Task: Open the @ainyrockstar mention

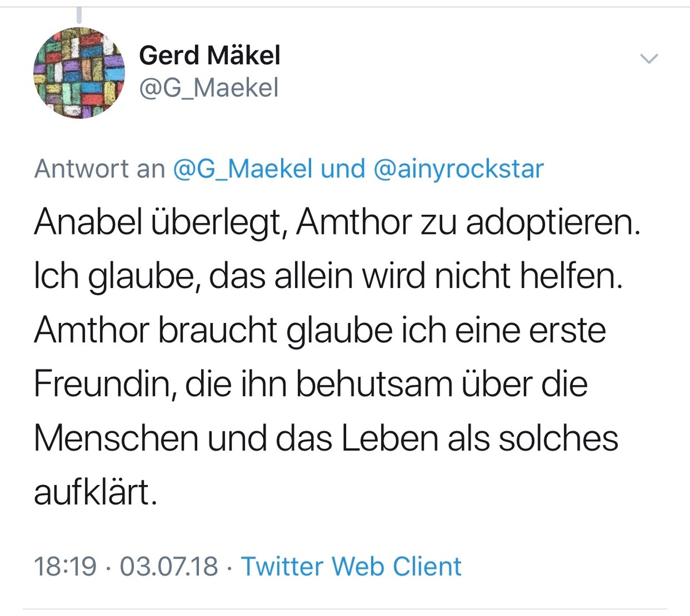Action: click(x=458, y=169)
